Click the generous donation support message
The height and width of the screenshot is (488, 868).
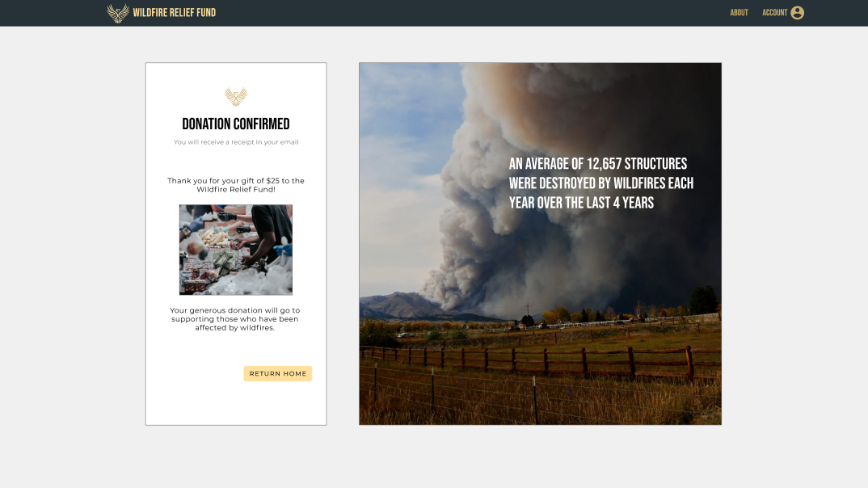pos(234,318)
